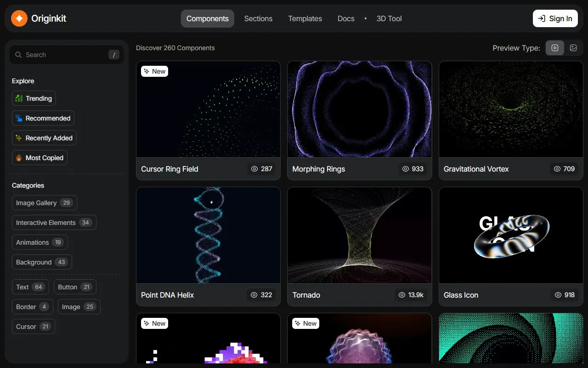
Task: Click the 'Explore' heading
Action: [23, 81]
